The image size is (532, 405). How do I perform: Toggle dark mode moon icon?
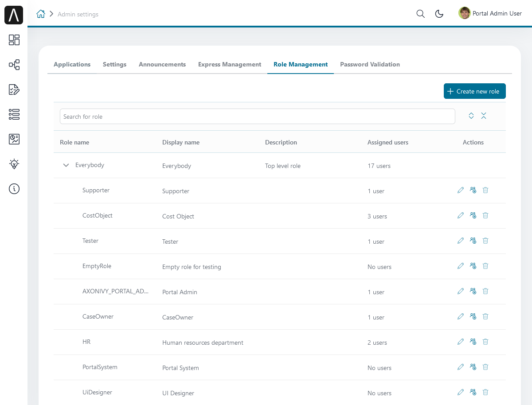[x=439, y=14]
